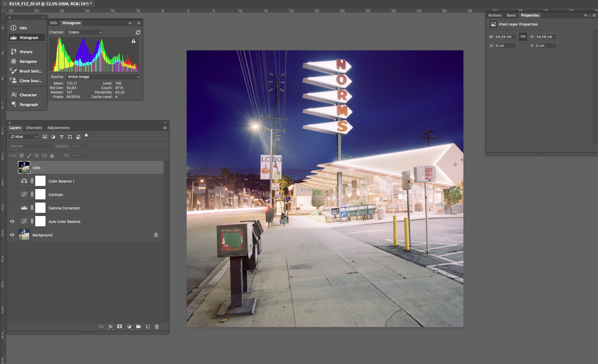Click the delete layer trash icon
This screenshot has width=598, height=364.
click(157, 327)
